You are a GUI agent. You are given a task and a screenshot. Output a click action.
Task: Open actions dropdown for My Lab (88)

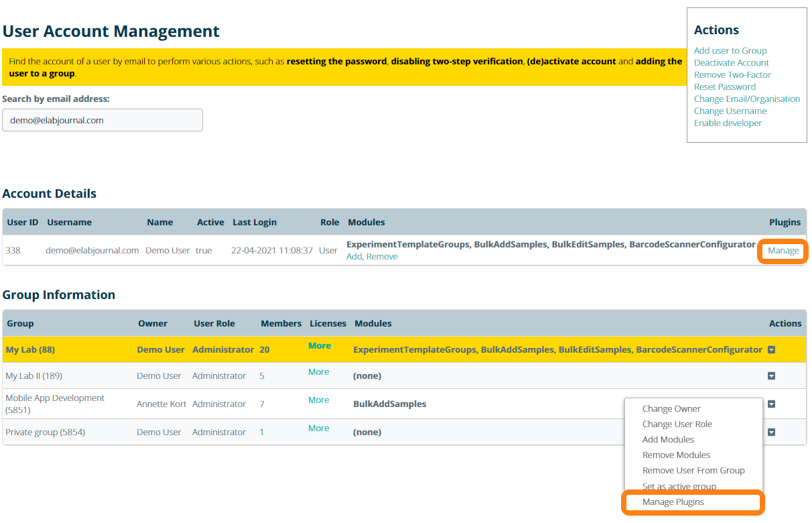(x=771, y=350)
